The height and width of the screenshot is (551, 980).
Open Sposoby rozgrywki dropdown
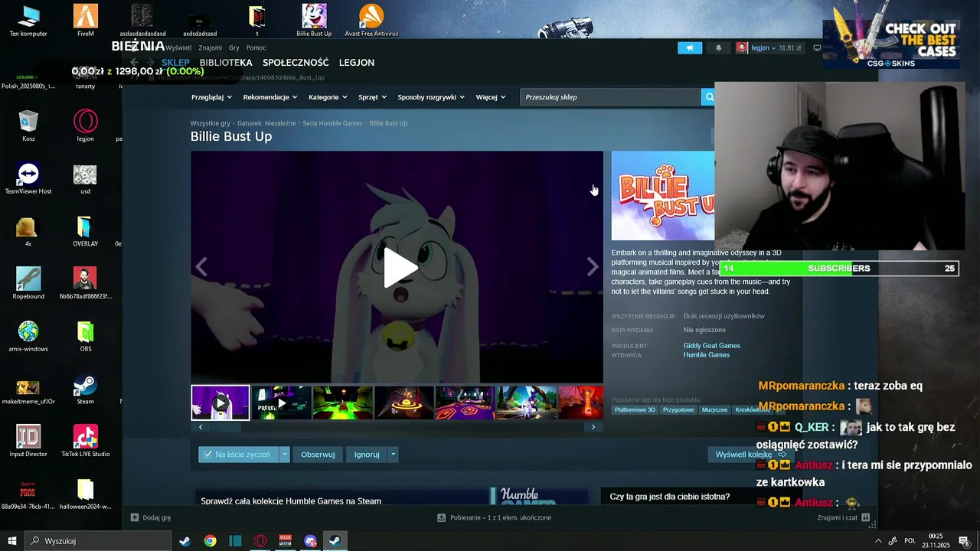coord(431,97)
